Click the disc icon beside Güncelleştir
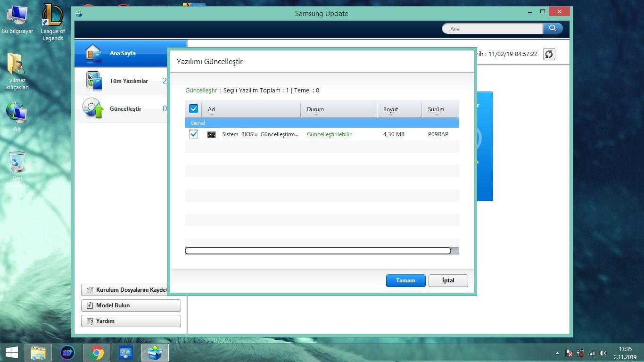 [93, 108]
